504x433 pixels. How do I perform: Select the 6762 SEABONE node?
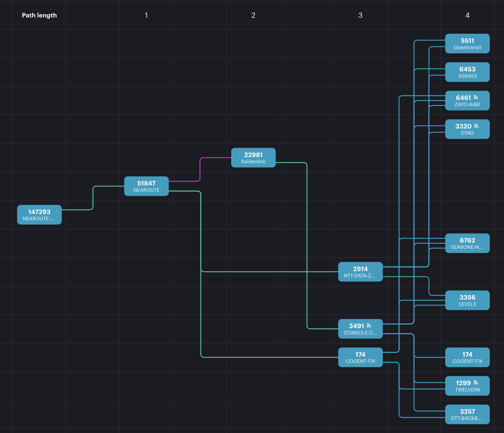click(x=467, y=243)
